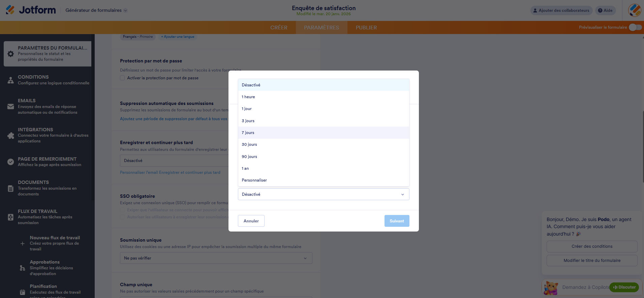Switch to the CRÉER tab
The width and height of the screenshot is (644, 298).
279,28
